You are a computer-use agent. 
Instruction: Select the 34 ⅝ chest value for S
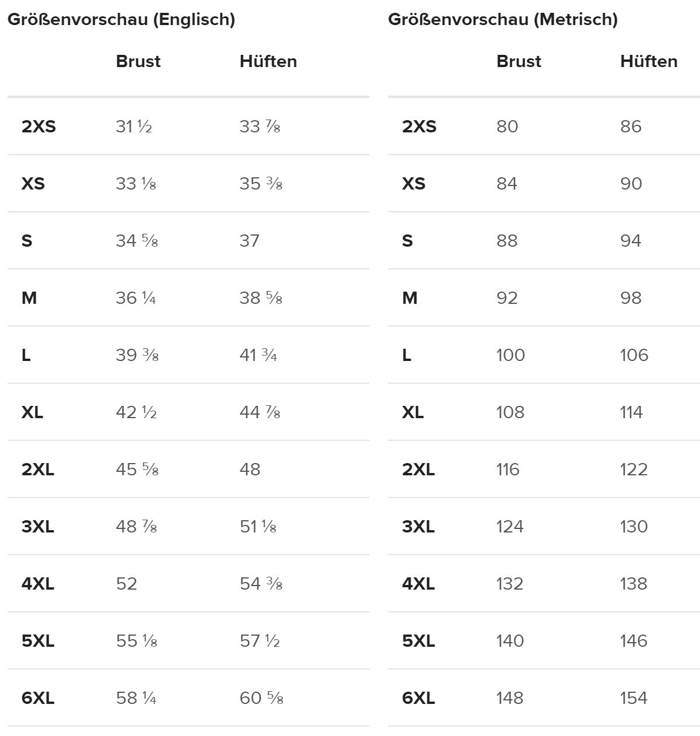coord(136,241)
